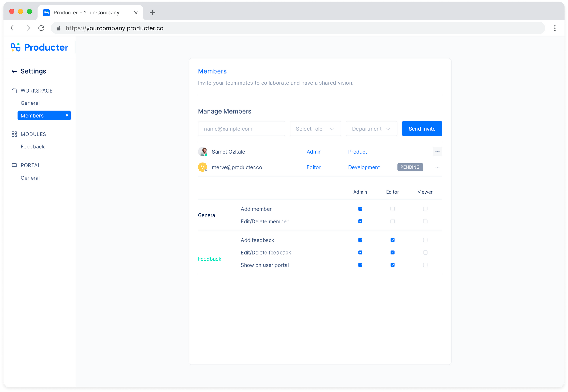Click the Send Invite button
The image size is (568, 392).
422,129
